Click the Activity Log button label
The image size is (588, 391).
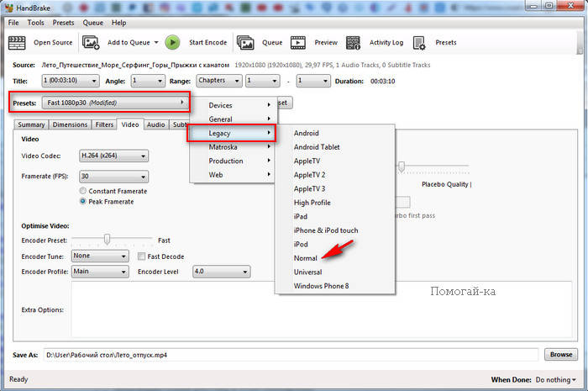pos(386,42)
